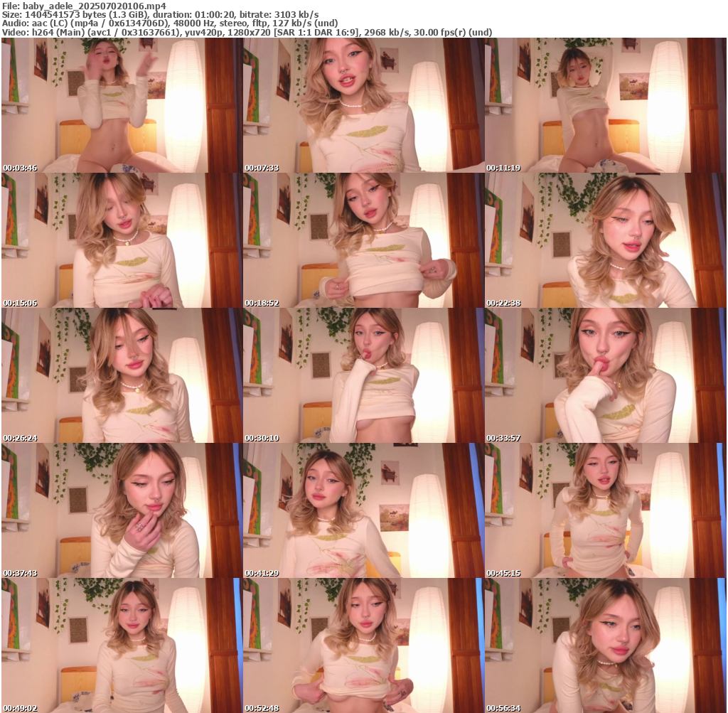Select the thumbnail frame stamped 00:07:33
The width and height of the screenshot is (728, 713).
click(363, 105)
